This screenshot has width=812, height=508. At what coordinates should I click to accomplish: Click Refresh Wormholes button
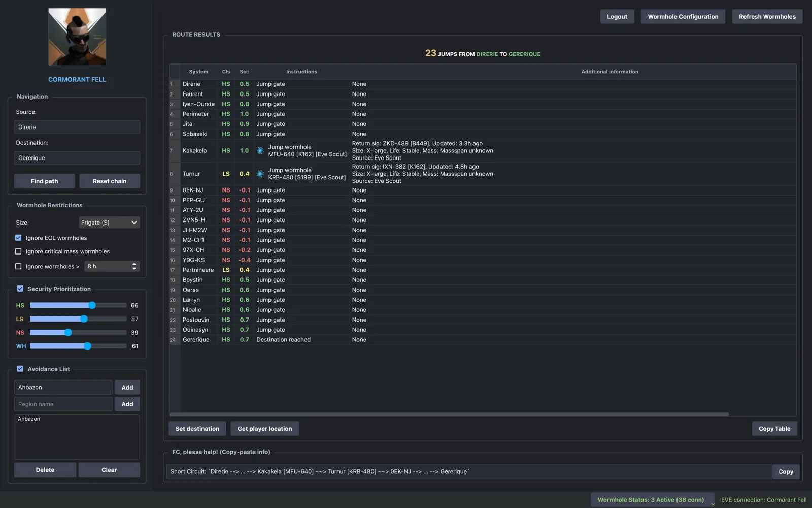(767, 17)
